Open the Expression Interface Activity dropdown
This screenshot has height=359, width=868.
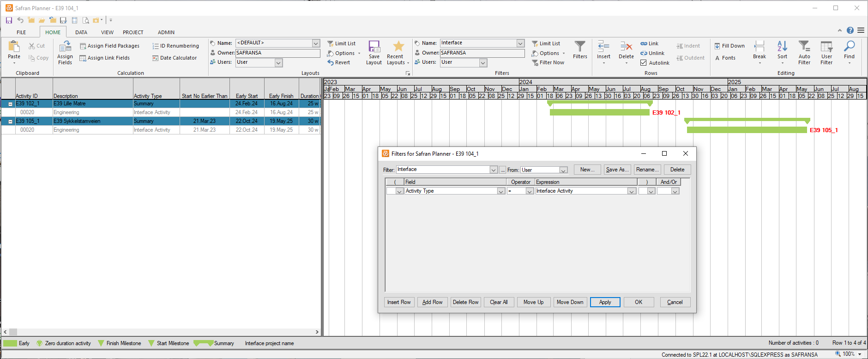pyautogui.click(x=632, y=191)
